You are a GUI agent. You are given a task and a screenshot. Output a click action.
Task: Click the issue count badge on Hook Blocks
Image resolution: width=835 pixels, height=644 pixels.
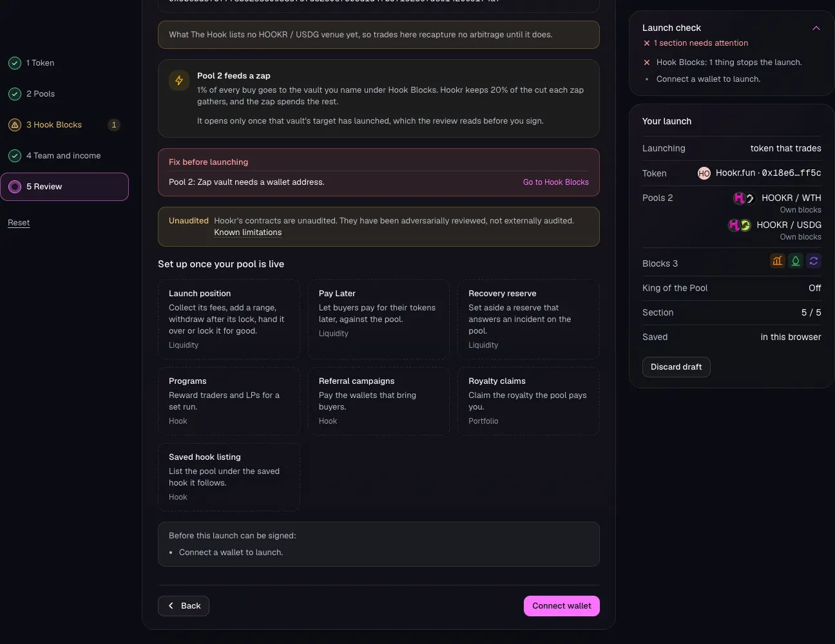114,125
